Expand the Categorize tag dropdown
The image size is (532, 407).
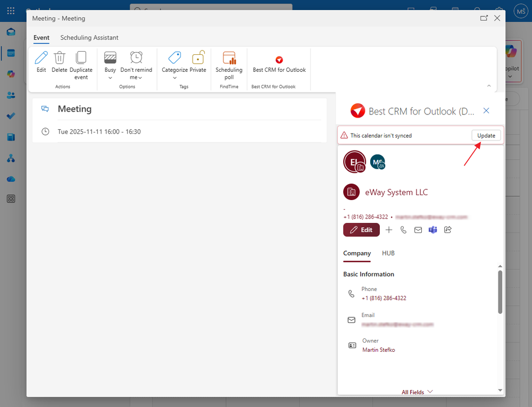point(174,78)
